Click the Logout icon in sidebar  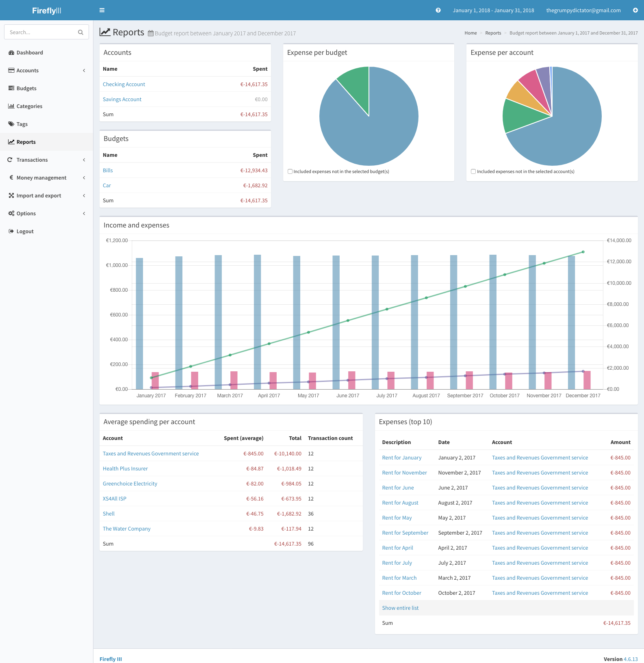click(11, 232)
